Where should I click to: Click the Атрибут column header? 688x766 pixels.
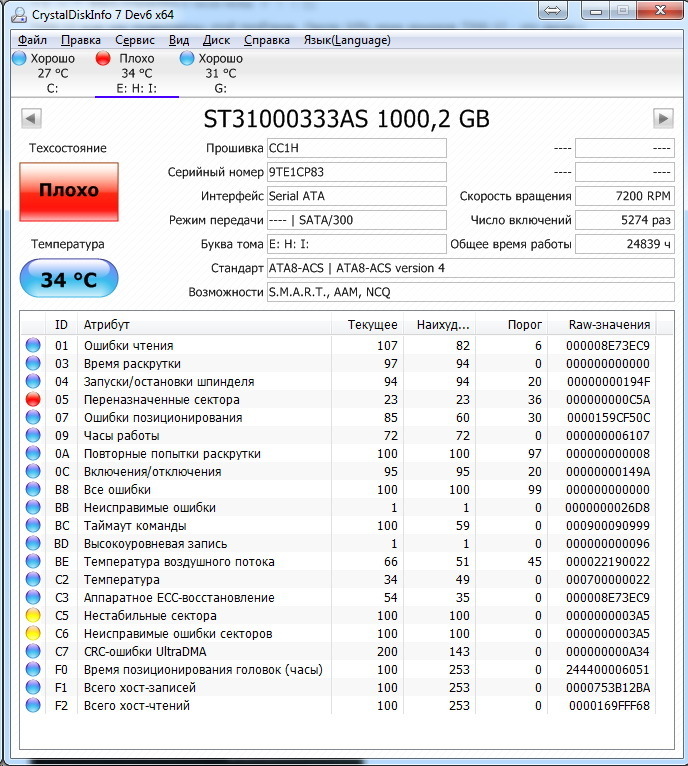click(x=204, y=324)
